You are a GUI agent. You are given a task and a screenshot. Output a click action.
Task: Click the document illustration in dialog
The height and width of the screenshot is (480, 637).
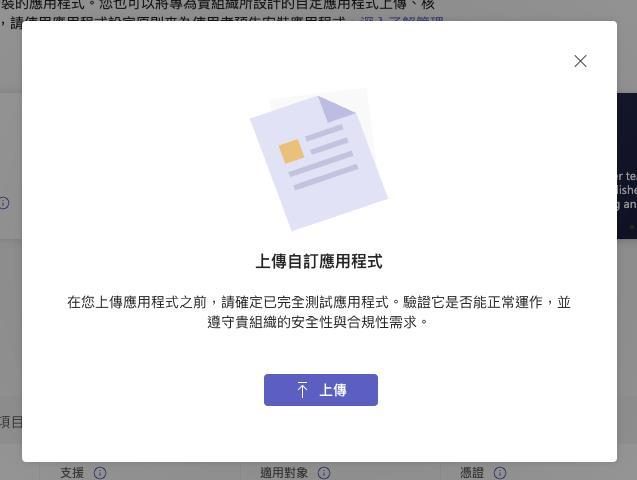(319, 162)
